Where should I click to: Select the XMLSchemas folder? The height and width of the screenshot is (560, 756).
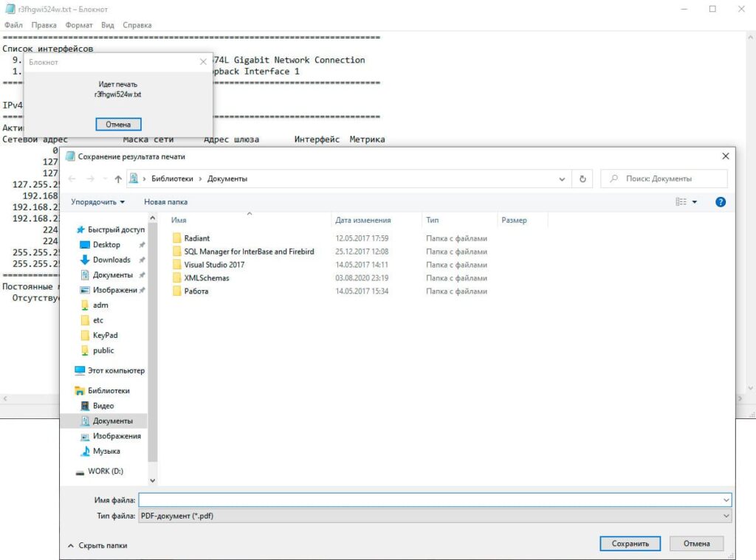point(207,278)
